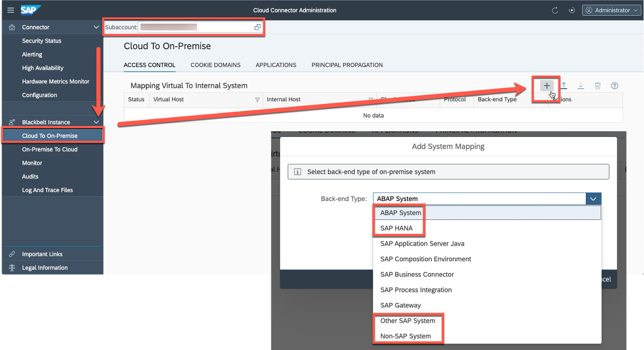Click the Refresh icon in the header
The height and width of the screenshot is (350, 644).
554,9
